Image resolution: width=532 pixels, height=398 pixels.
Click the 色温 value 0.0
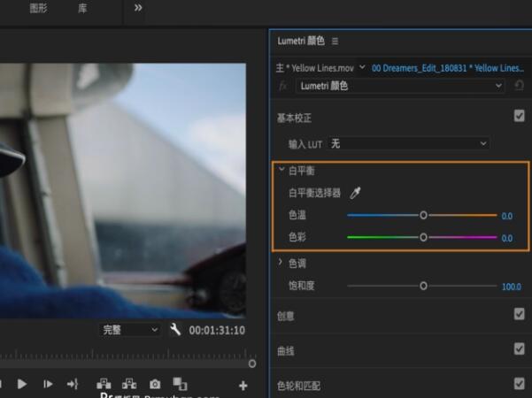(507, 216)
